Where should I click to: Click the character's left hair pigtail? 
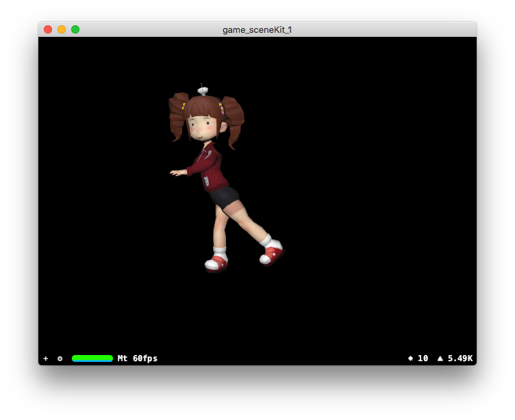(x=178, y=115)
